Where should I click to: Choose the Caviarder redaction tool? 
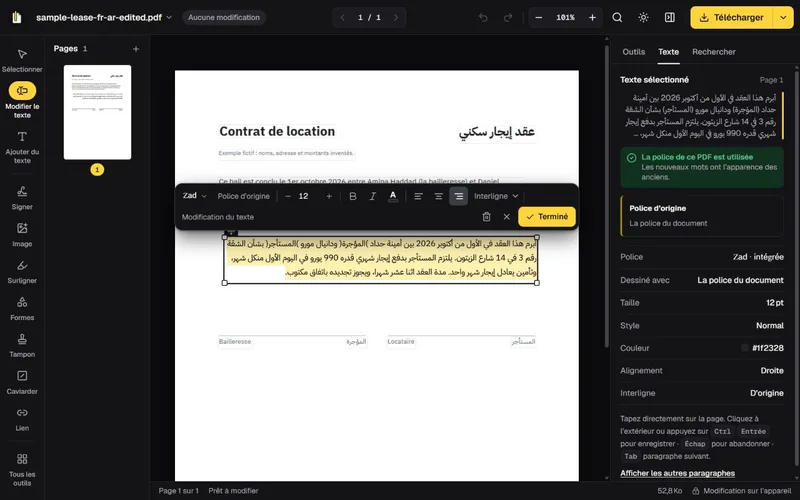(22, 382)
